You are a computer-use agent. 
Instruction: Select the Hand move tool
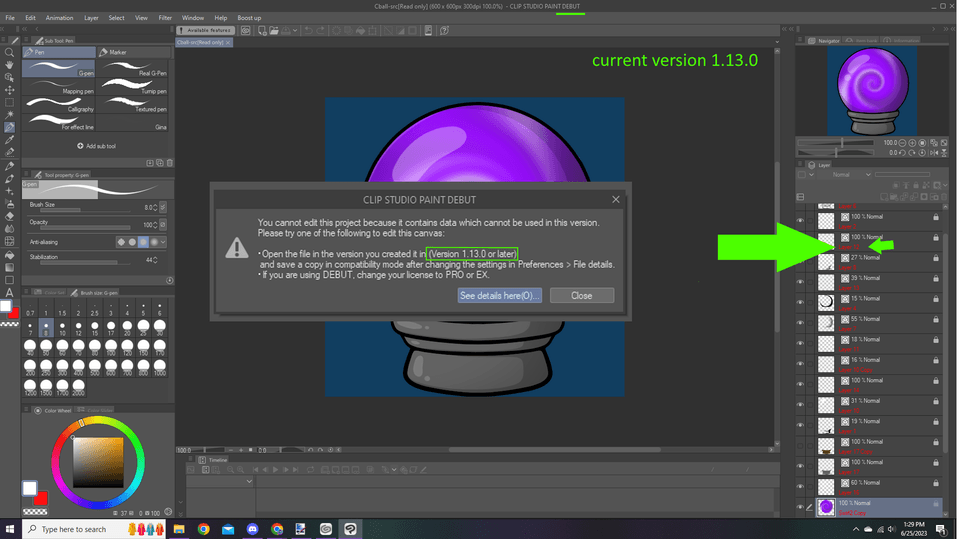[x=9, y=65]
